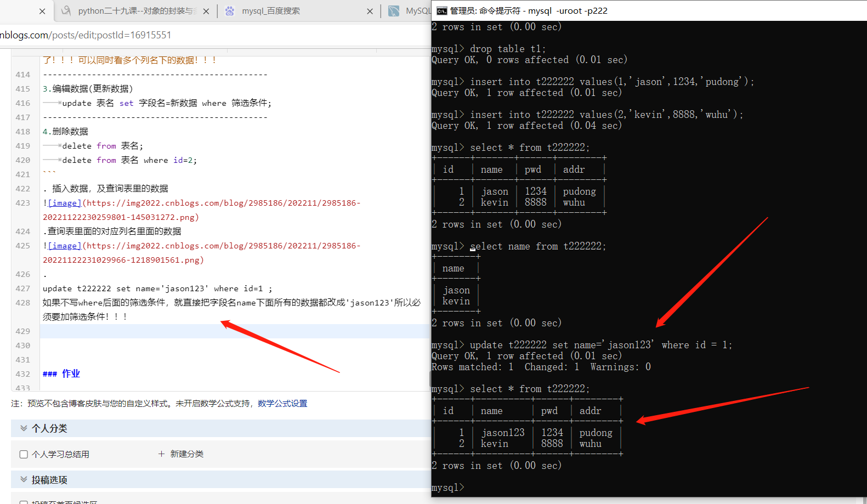Click 'Rows matched: 1' text in terminal
This screenshot has height=504, width=867.
[x=473, y=367]
